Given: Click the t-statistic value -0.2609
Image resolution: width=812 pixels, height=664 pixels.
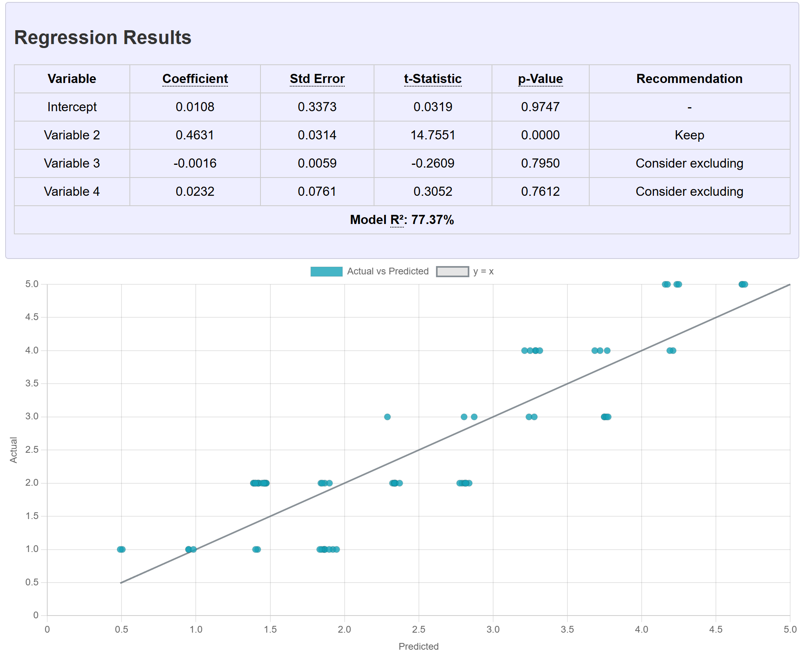Looking at the screenshot, I should pyautogui.click(x=433, y=163).
